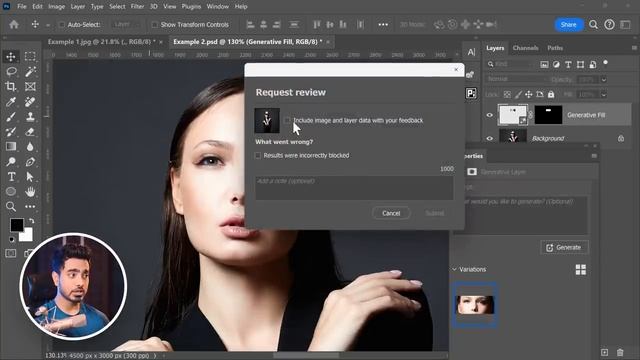
Task: Select the Rectangular Marquee tool
Action: click(30, 56)
